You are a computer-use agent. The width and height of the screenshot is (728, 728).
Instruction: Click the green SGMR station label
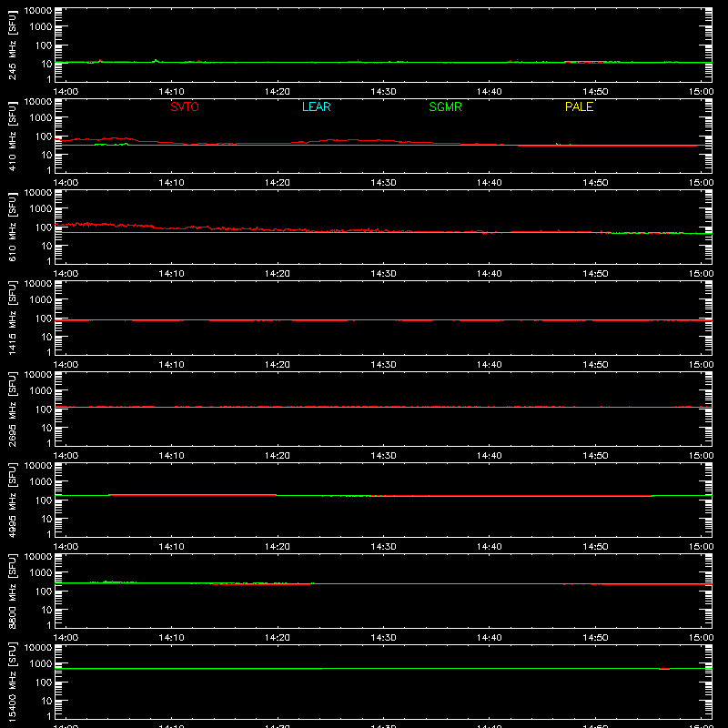coord(445,106)
